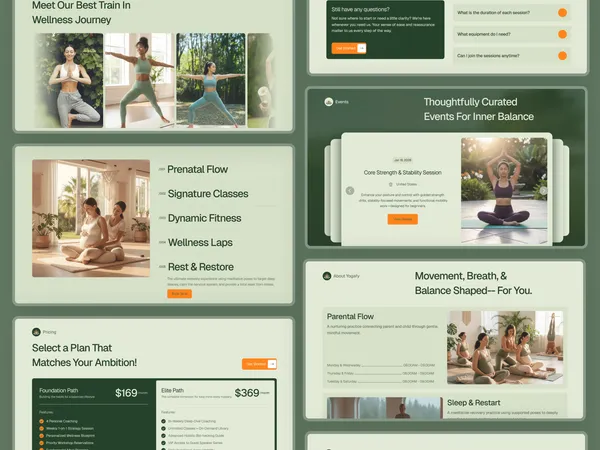Viewport: 600px width, 450px height.
Task: Go to the previous event in the carousel
Action: pyautogui.click(x=350, y=191)
